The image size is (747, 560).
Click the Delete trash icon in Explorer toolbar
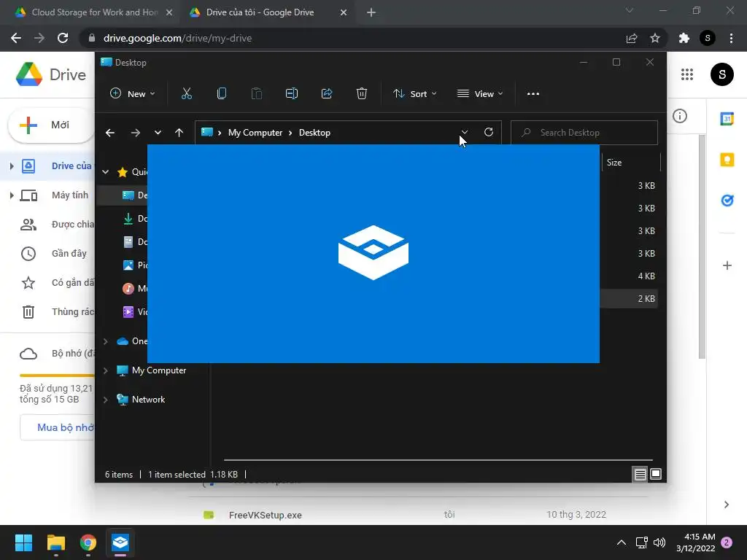tap(362, 93)
